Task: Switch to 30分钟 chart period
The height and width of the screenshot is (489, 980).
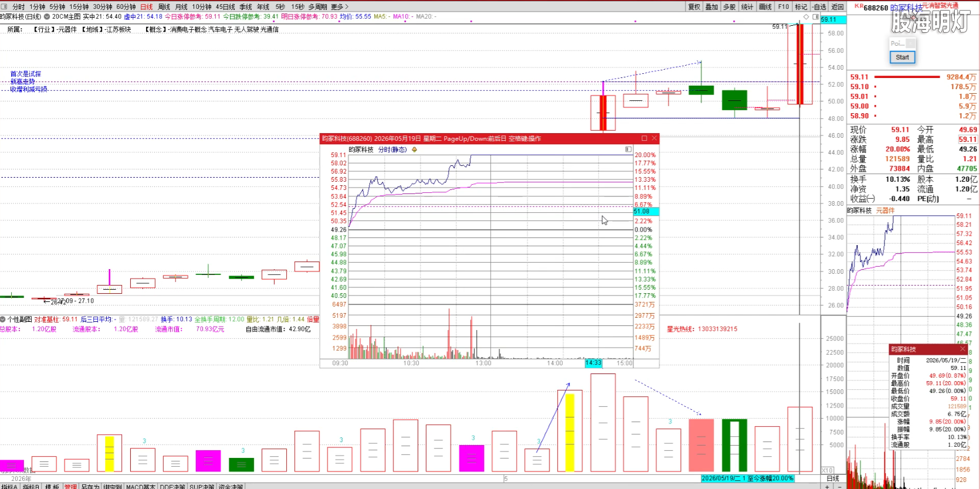Action: pyautogui.click(x=103, y=7)
